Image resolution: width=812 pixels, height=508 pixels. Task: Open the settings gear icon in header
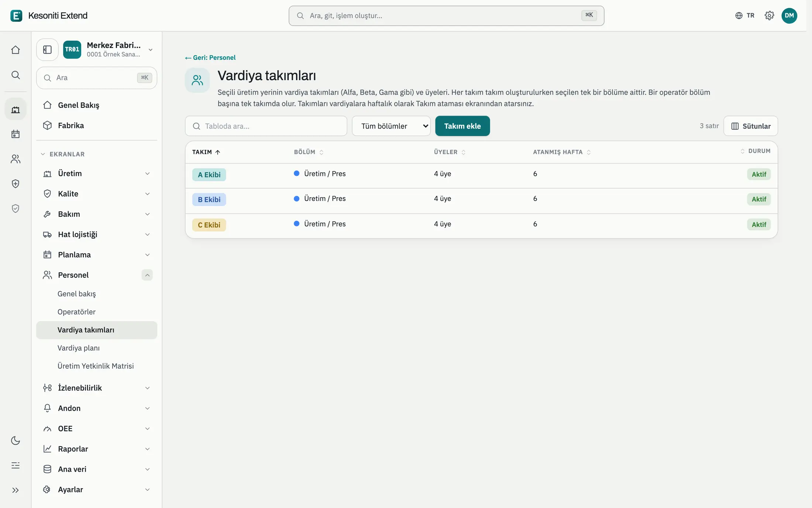point(769,16)
